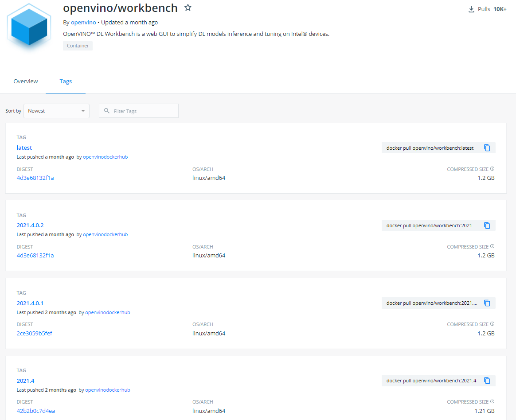Screen dimensions: 516x420
Task: Click the openvinodockerhub user link
Action: (x=105, y=157)
